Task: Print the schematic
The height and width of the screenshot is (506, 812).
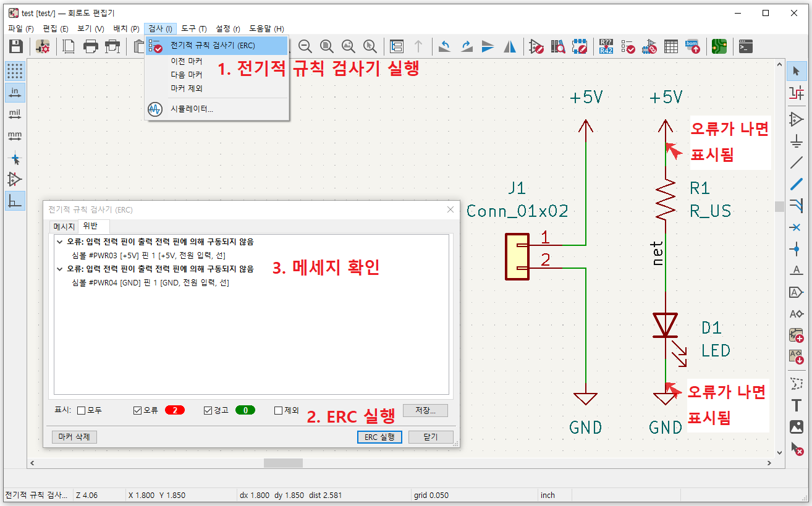Action: [91, 46]
